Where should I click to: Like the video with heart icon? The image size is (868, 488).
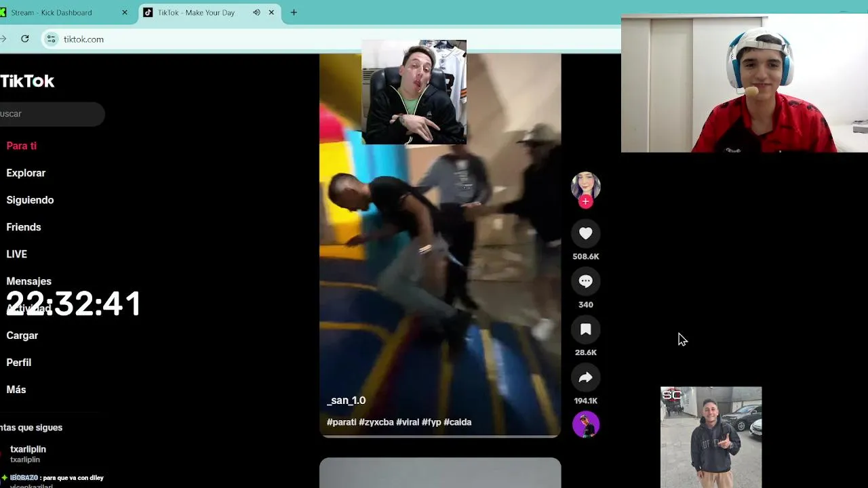tap(585, 233)
